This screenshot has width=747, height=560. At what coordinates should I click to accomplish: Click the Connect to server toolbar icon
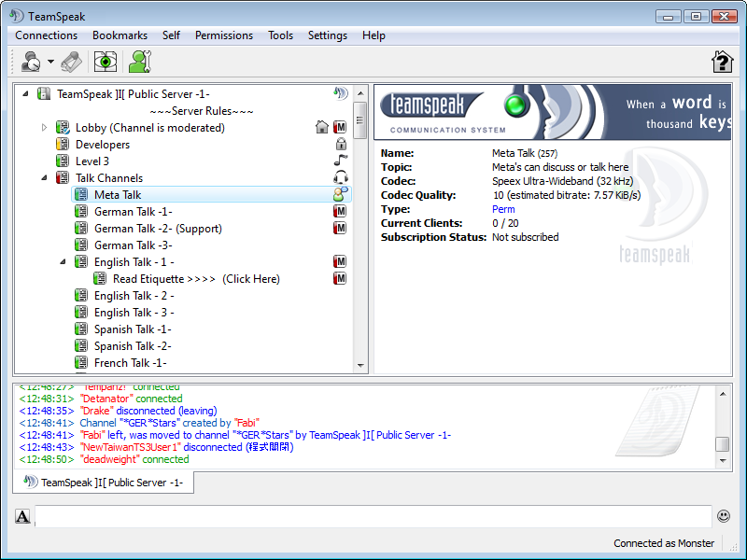(x=31, y=62)
